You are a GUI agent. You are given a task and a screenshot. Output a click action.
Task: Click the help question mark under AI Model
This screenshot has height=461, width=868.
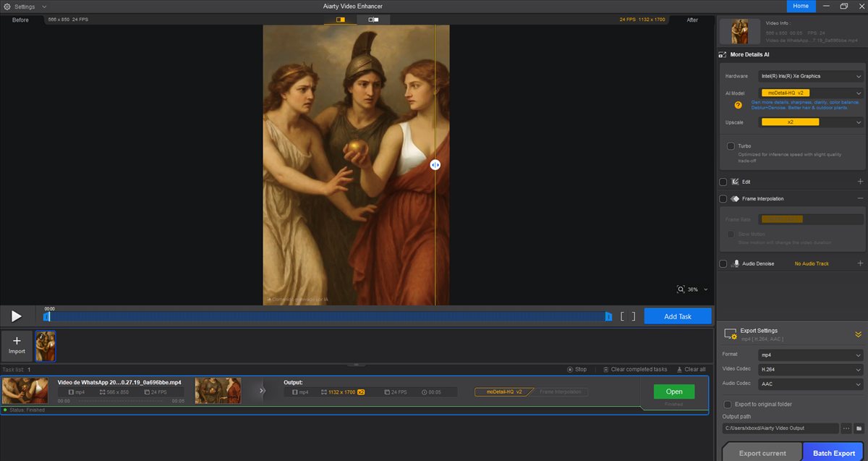737,105
